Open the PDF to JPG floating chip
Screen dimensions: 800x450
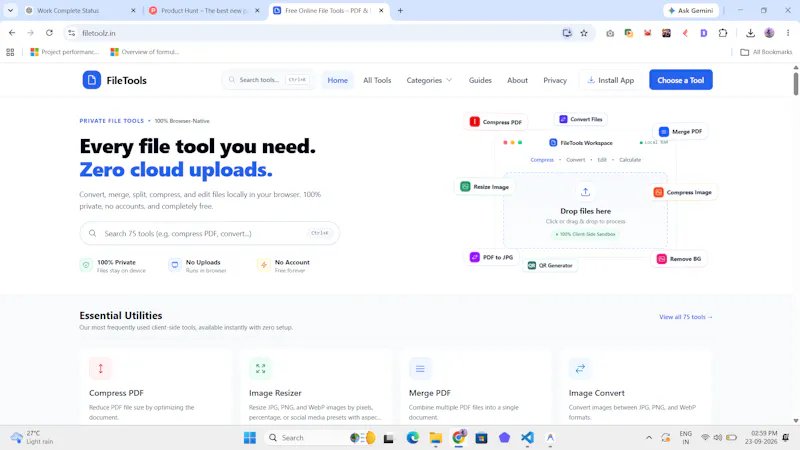pyautogui.click(x=491, y=257)
